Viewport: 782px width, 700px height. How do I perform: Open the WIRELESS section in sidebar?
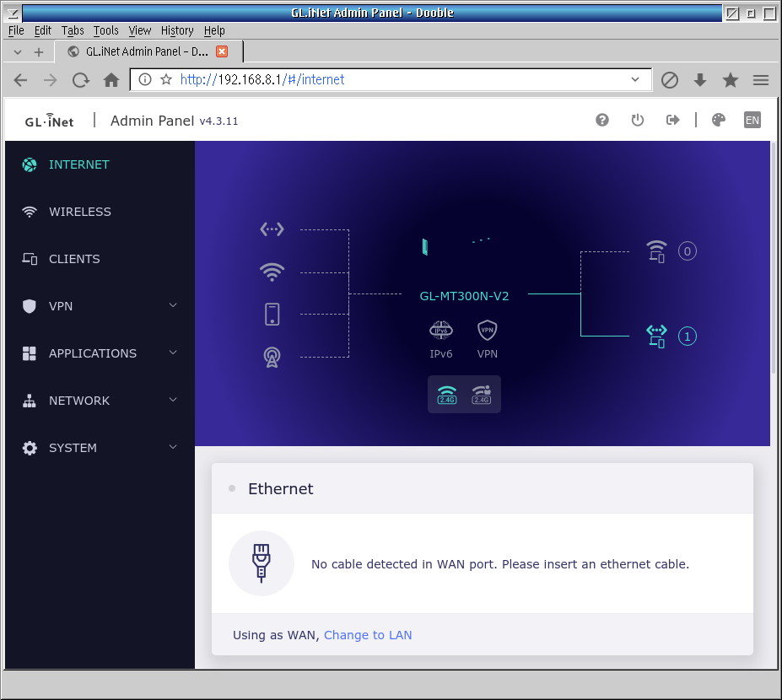(100, 212)
